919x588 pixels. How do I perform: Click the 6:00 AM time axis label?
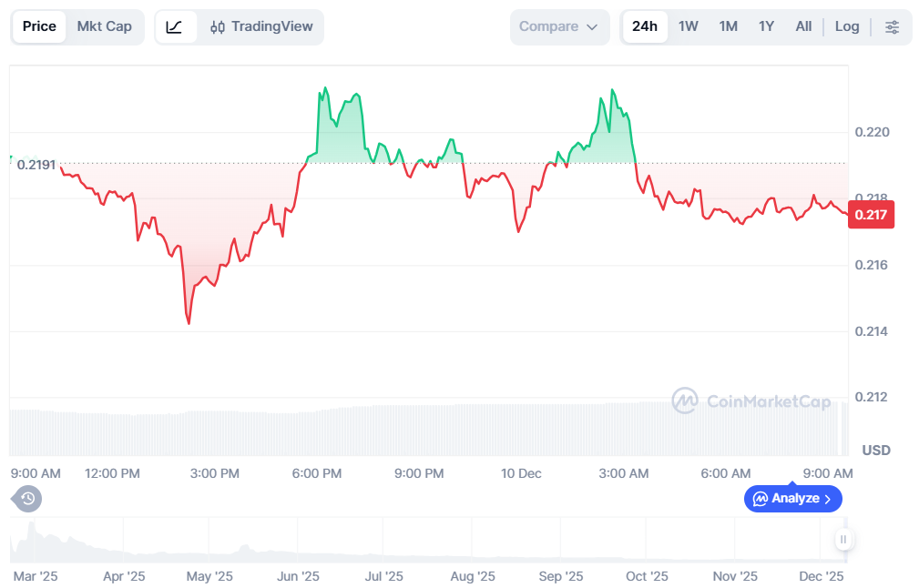(726, 473)
